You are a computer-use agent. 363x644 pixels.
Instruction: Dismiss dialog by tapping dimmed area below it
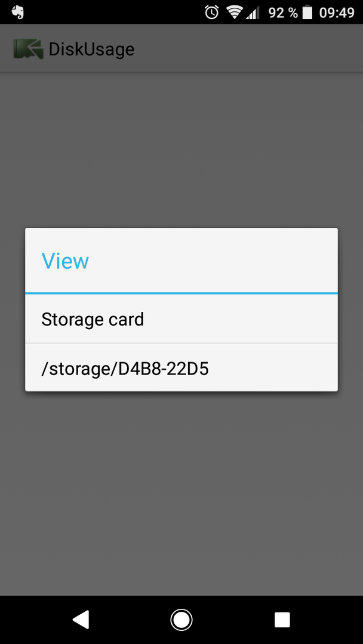181,493
